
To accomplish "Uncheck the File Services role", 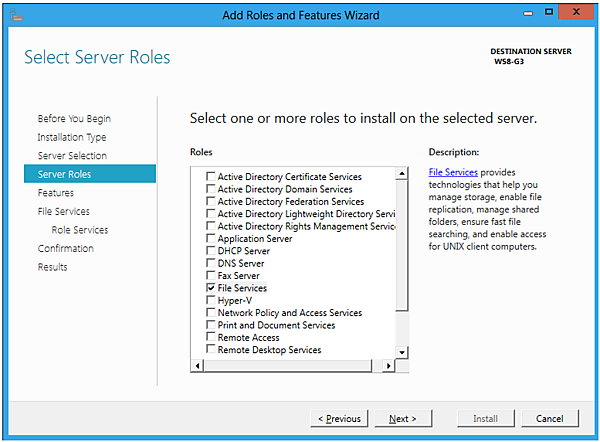I will [210, 288].
